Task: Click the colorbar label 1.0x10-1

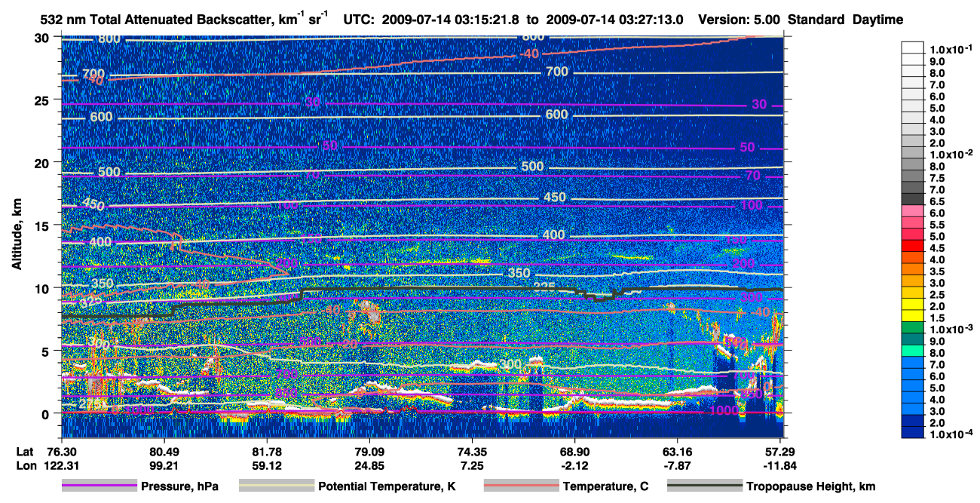Action: click(951, 49)
